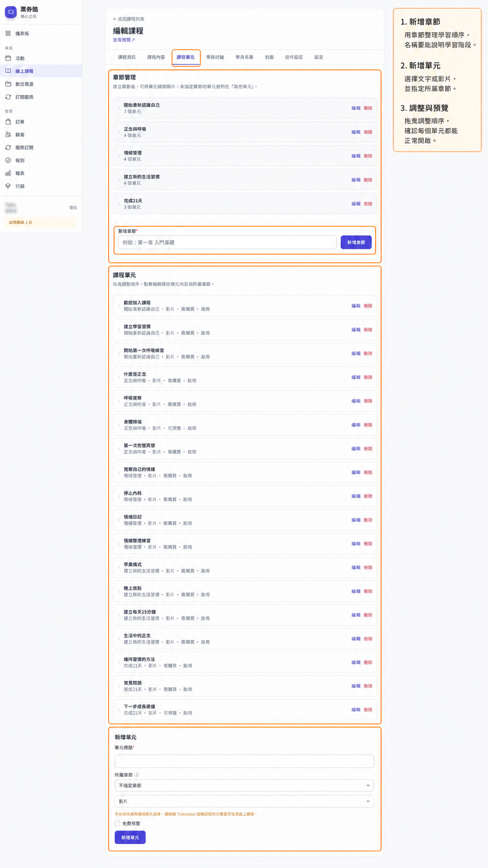Delete the 晚上放鬆 unit
The image size is (488, 868).
(x=368, y=591)
